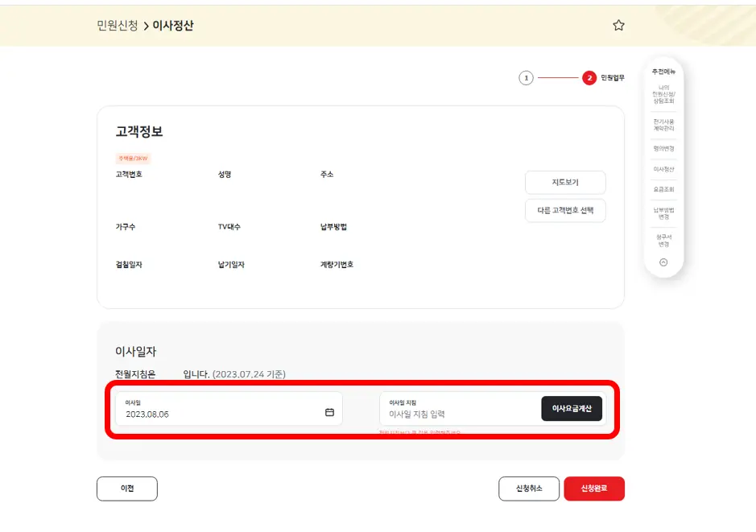Go back using the 이전 button
This screenshot has width=756, height=532.
126,489
